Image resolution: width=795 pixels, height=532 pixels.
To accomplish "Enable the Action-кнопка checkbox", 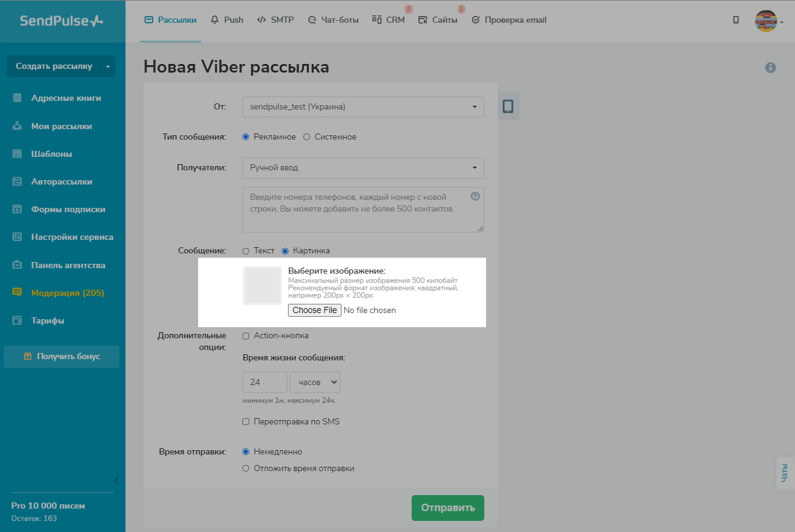I will (246, 336).
